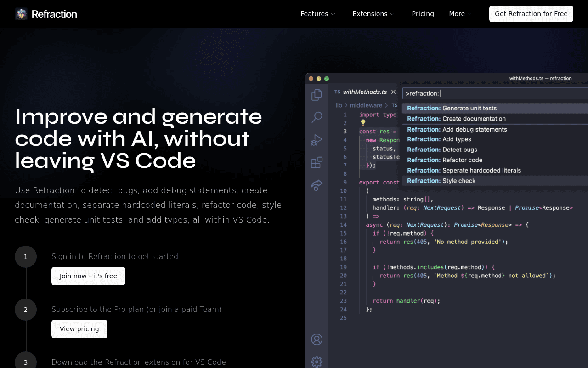The width and height of the screenshot is (588, 368).
Task: Open the Extensions blocks icon in sidebar
Action: click(317, 162)
